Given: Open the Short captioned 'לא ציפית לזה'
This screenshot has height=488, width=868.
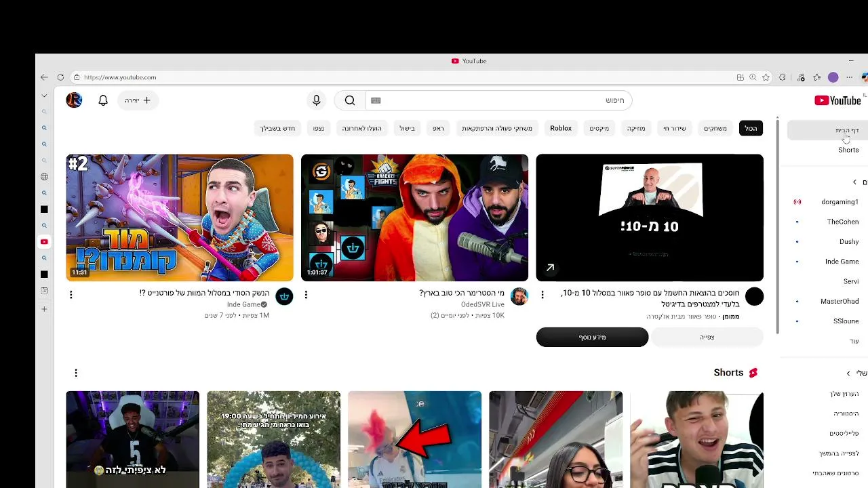Looking at the screenshot, I should coord(132,439).
